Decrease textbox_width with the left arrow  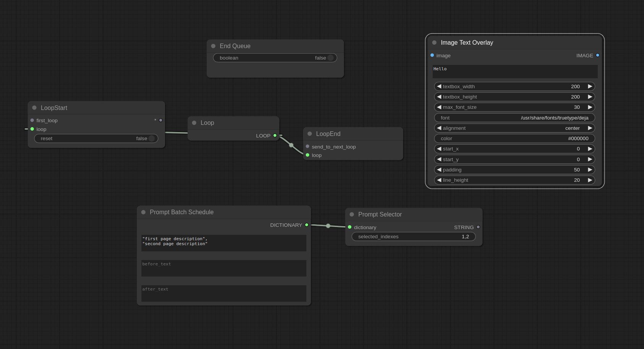click(x=439, y=87)
